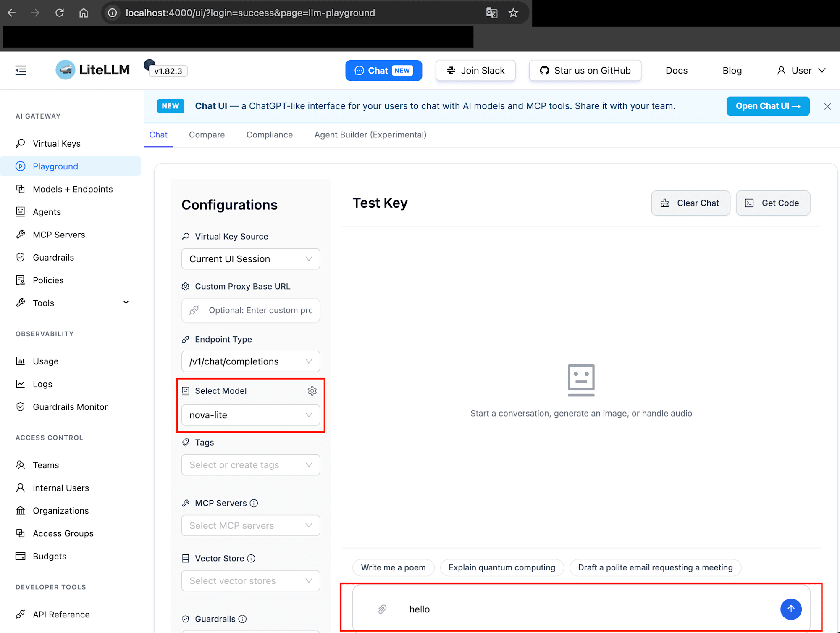Open Agent Builder (Experimental) tab
Screen dimensions: 840x633
point(370,135)
